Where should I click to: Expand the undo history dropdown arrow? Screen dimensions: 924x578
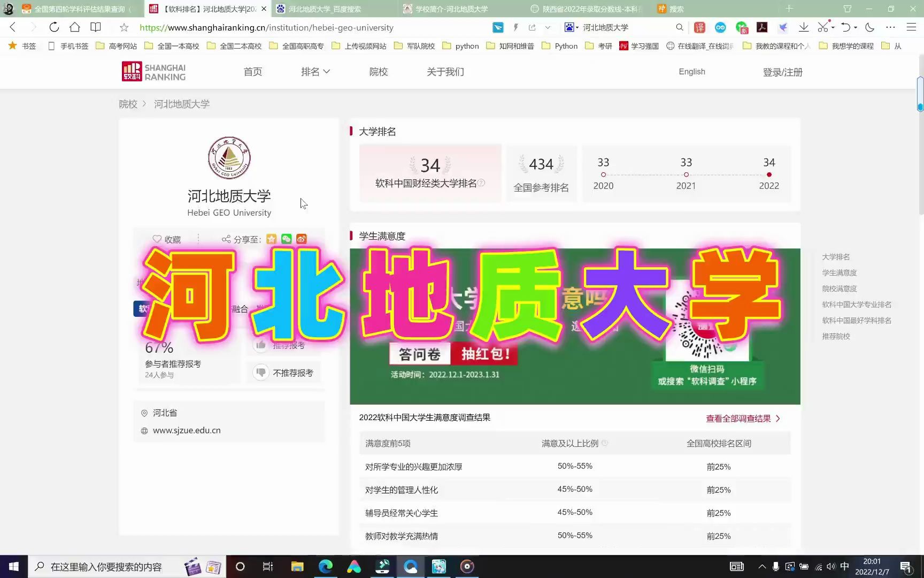[856, 27]
